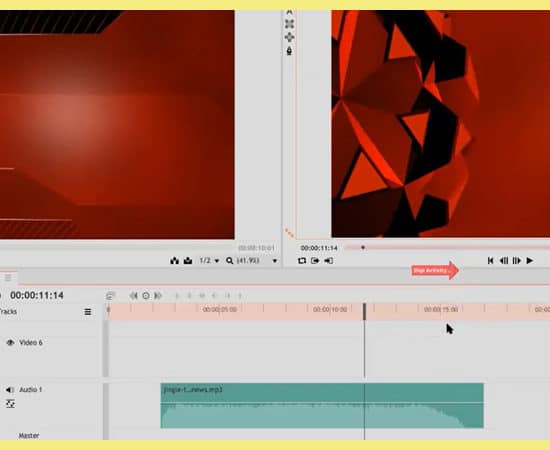Toggle loop playback in the right viewer
Image resolution: width=550 pixels, height=450 pixels.
point(302,261)
